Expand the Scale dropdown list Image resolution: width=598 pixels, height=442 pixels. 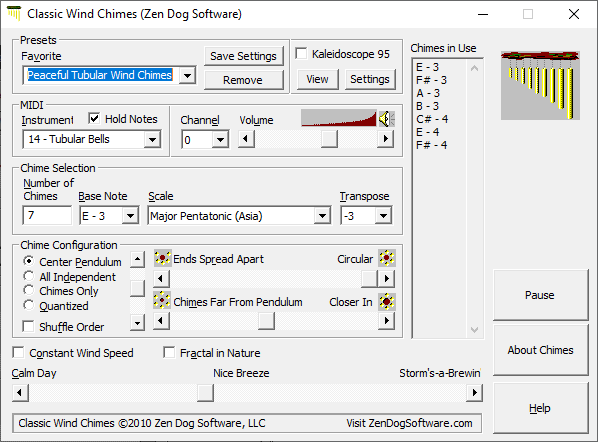tap(323, 216)
